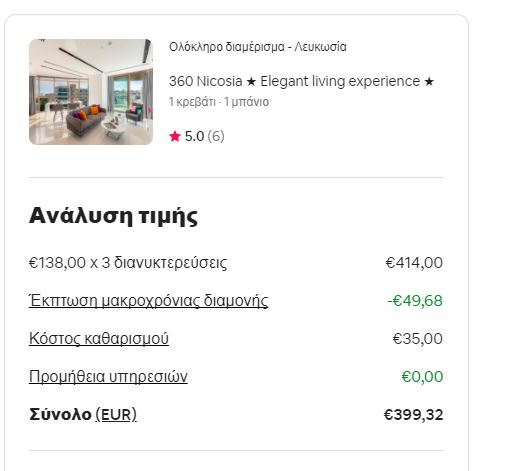Click the green -€49,68 discount amount

pyautogui.click(x=415, y=301)
